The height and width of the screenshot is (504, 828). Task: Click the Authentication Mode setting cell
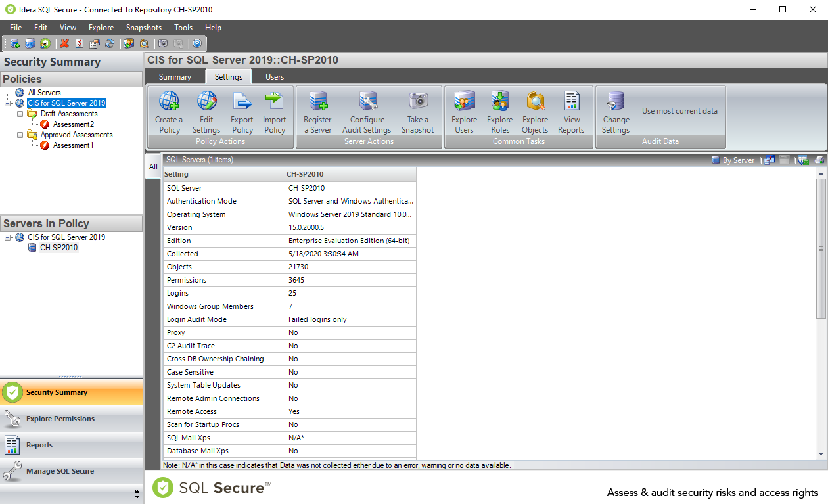[x=223, y=201]
